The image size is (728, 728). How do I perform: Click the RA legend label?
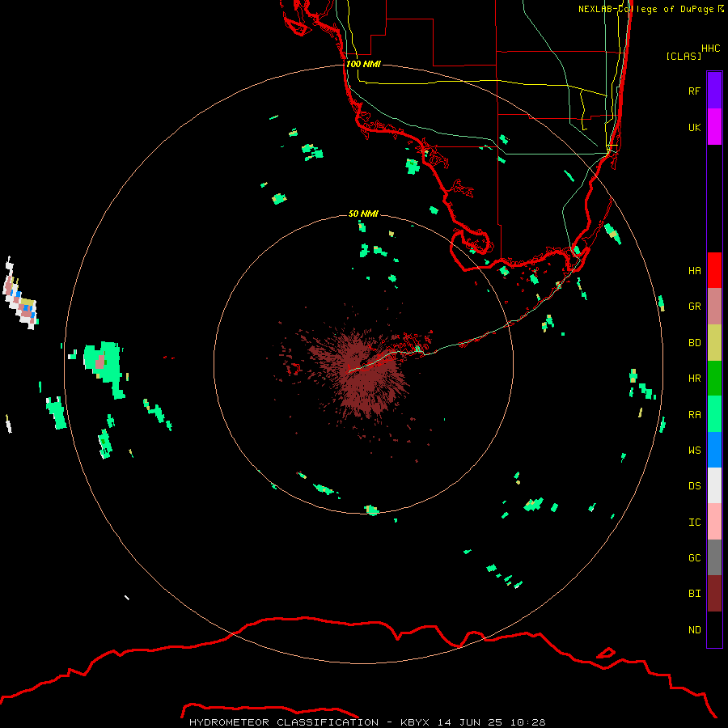694,414
